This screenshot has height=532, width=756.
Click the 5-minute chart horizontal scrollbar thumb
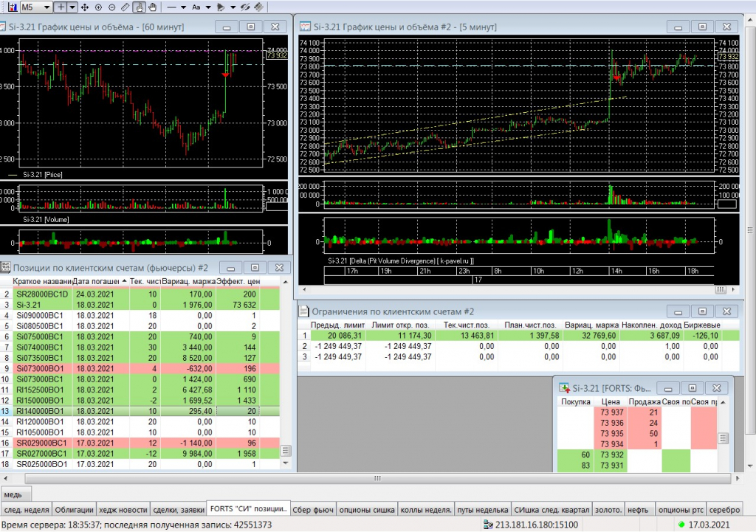click(721, 290)
